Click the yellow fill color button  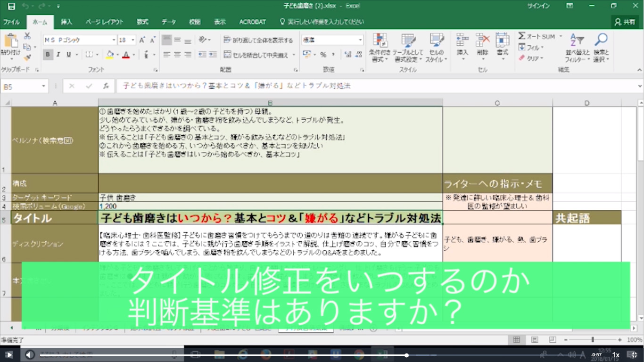109,55
